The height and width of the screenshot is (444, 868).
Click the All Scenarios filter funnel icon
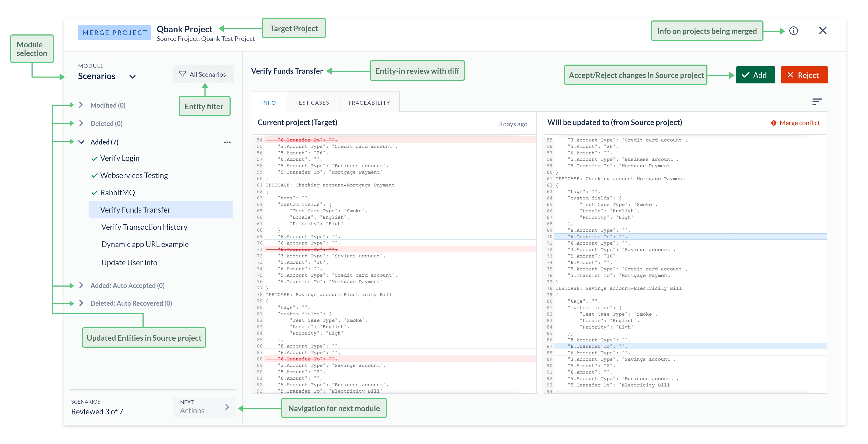click(x=182, y=74)
